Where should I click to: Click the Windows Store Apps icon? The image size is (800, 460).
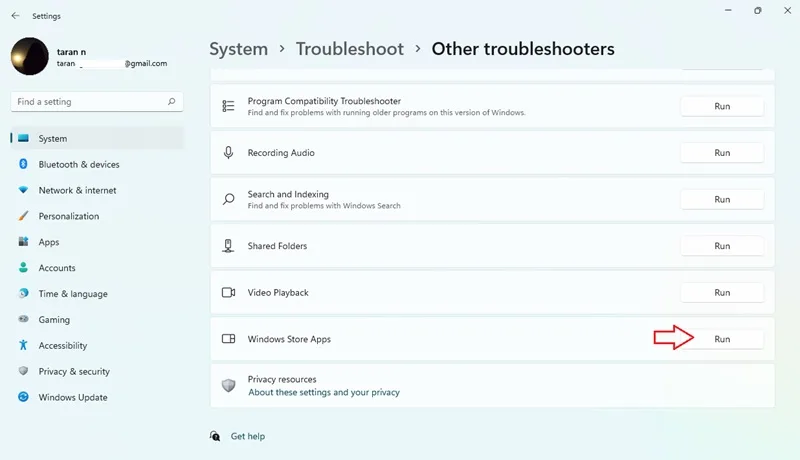pos(228,339)
